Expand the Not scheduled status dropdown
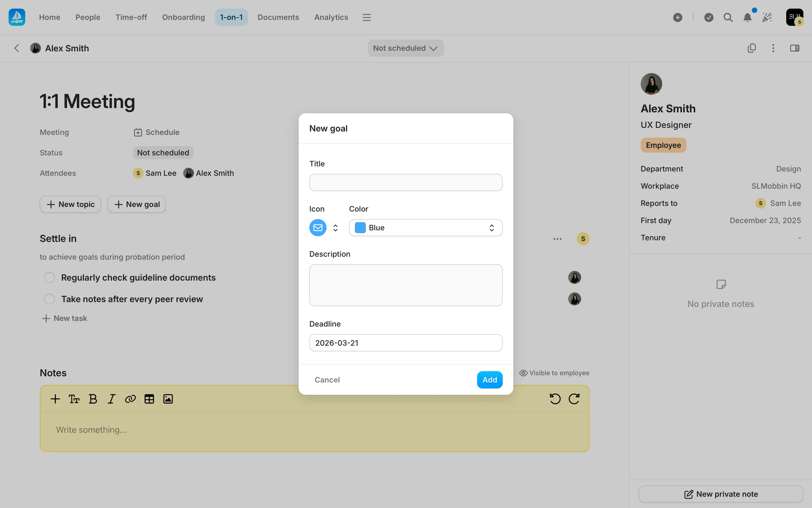 pyautogui.click(x=405, y=48)
